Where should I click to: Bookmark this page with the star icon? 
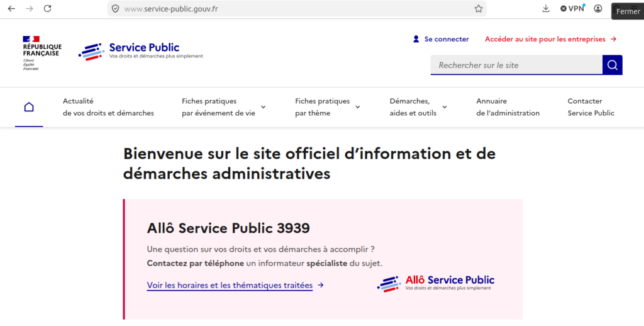[x=479, y=9]
